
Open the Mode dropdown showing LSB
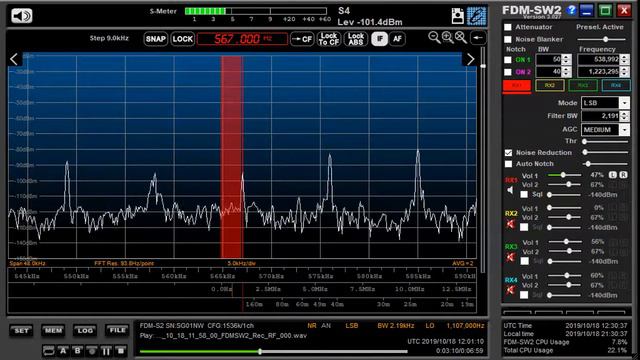605,103
